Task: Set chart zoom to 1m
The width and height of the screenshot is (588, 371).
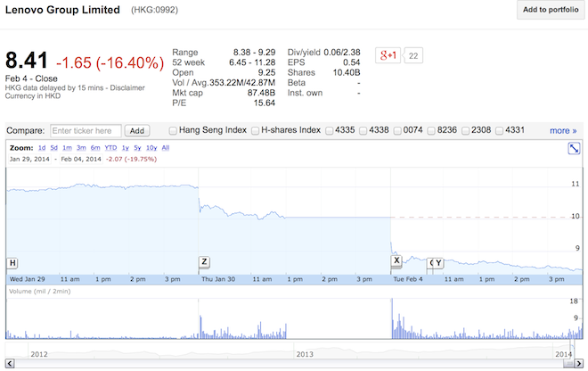Action: coord(67,148)
